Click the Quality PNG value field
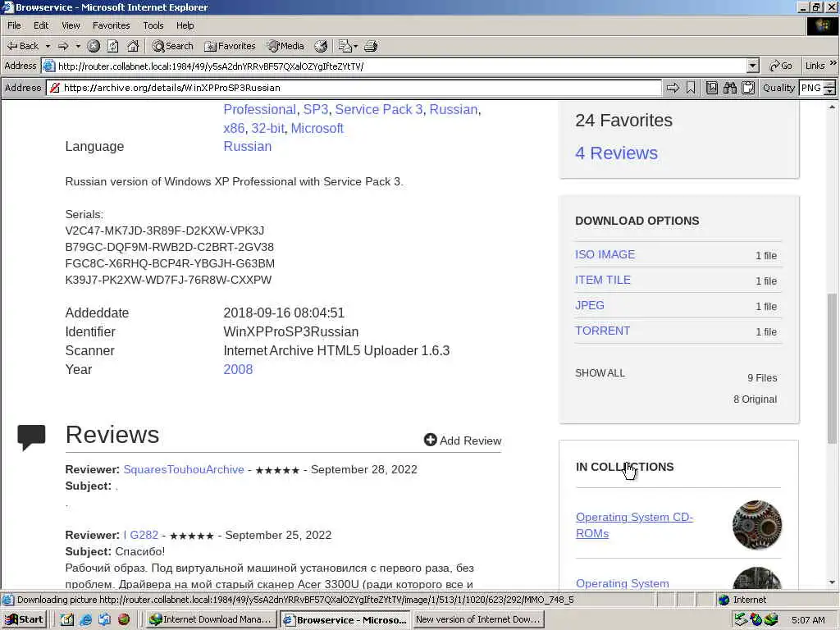This screenshot has height=630, width=840. pyautogui.click(x=811, y=88)
